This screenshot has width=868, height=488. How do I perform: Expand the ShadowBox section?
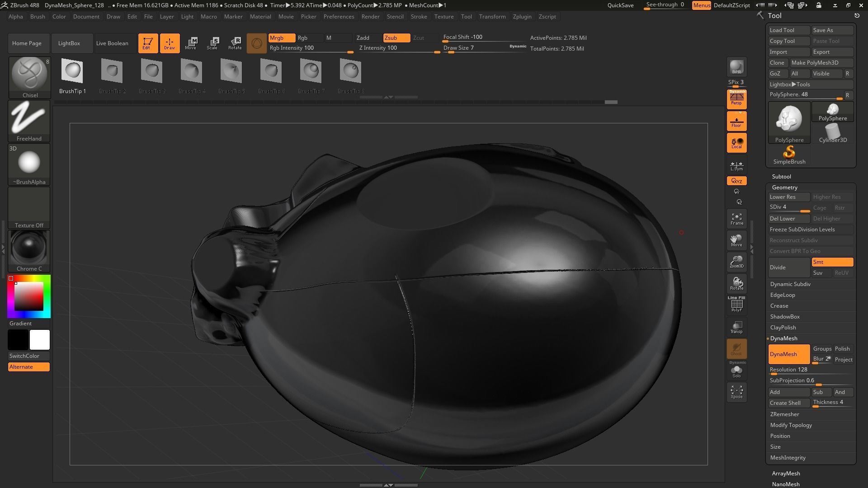[785, 317]
